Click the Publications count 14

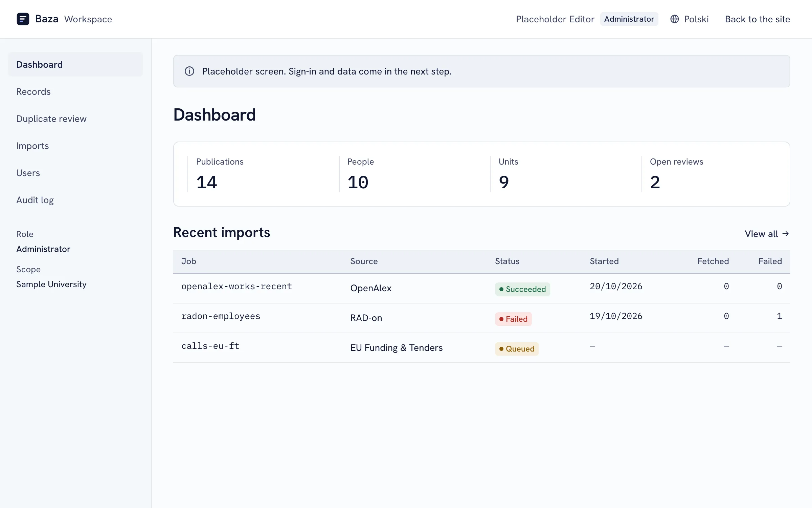(206, 182)
